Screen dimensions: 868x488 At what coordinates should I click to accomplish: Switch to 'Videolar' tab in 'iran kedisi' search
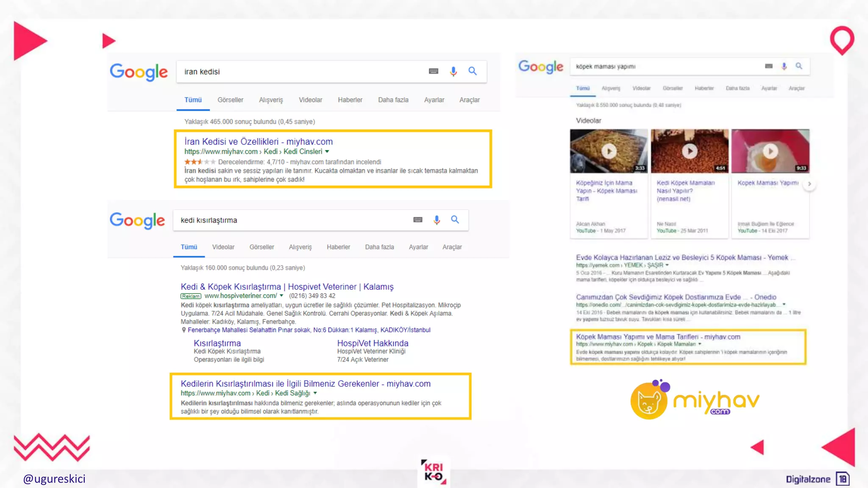coord(310,100)
